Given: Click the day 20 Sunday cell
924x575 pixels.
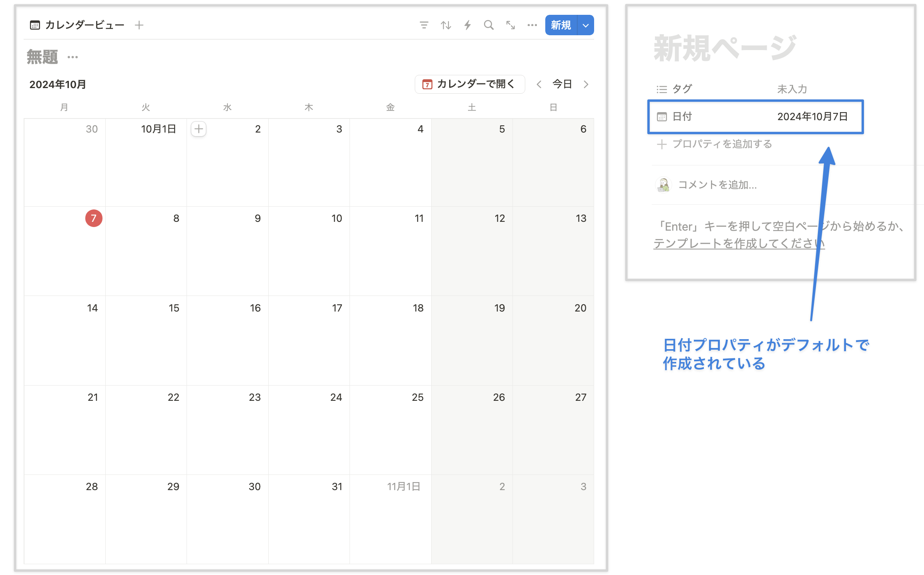Looking at the screenshot, I should click(x=553, y=341).
